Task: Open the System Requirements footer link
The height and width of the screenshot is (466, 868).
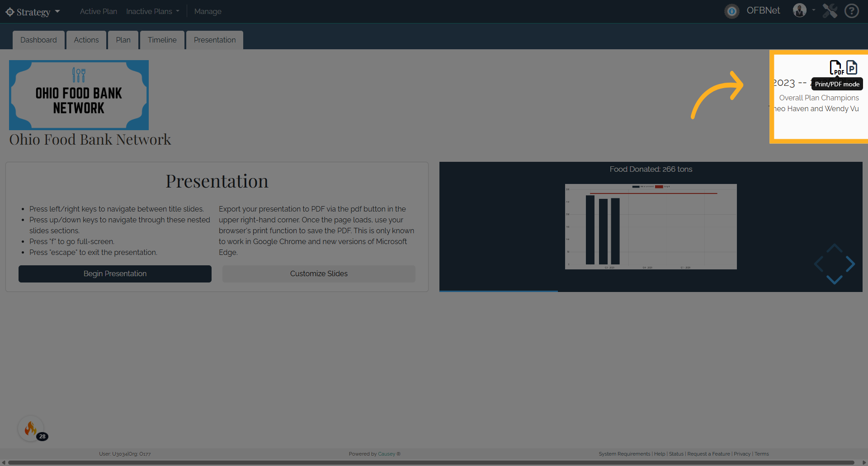Action: 624,454
